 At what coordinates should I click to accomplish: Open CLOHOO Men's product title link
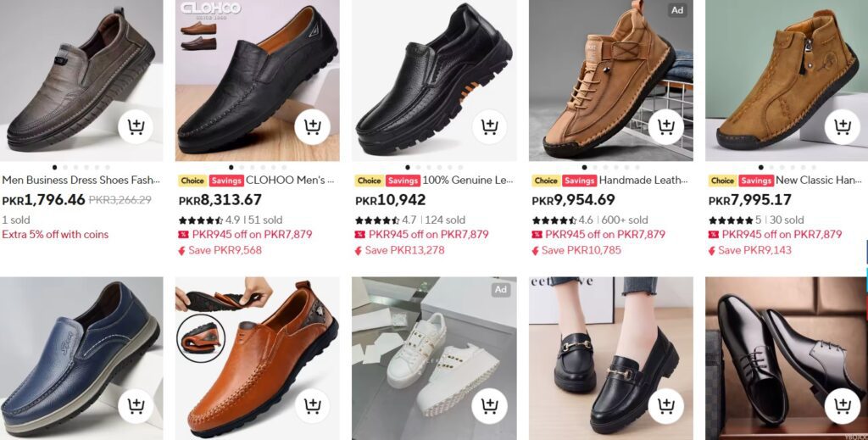290,180
